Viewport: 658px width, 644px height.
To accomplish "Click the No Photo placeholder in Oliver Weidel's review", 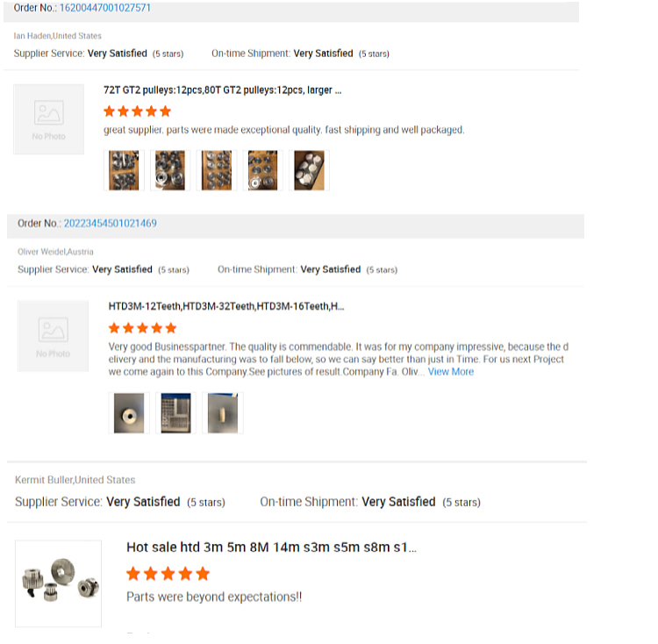I will coord(54,336).
